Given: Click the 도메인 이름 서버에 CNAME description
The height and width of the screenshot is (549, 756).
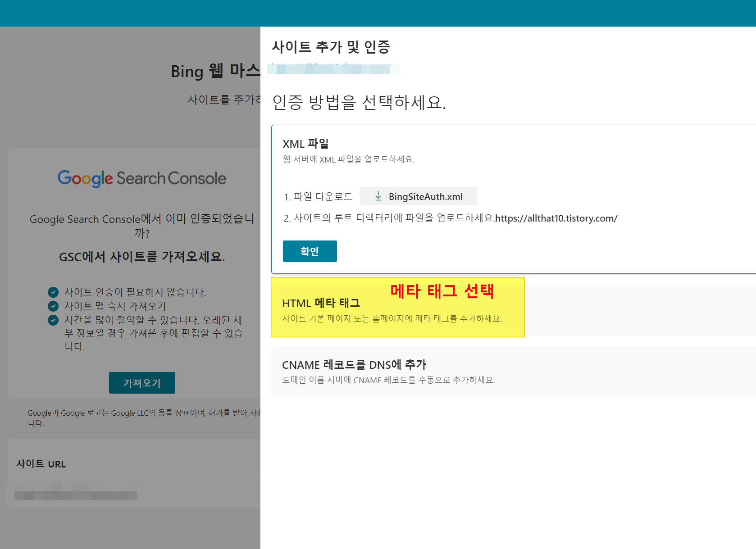Looking at the screenshot, I should pyautogui.click(x=388, y=380).
